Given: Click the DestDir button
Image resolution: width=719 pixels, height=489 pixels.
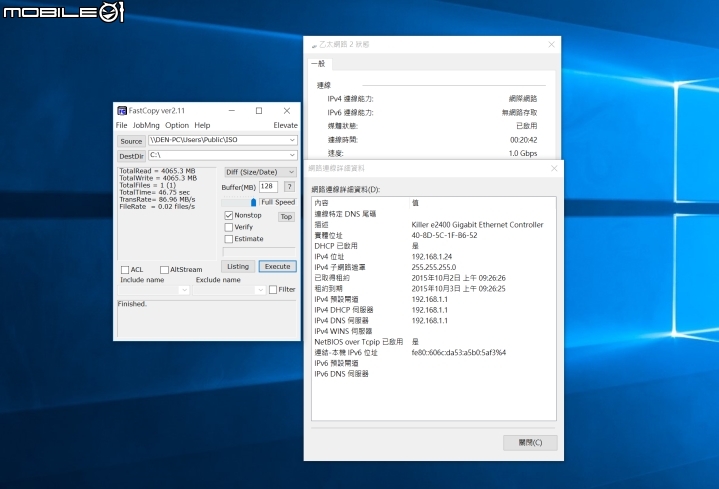Looking at the screenshot, I should [x=131, y=156].
